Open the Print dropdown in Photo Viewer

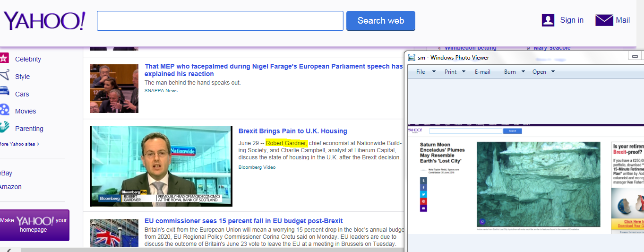[x=455, y=72]
